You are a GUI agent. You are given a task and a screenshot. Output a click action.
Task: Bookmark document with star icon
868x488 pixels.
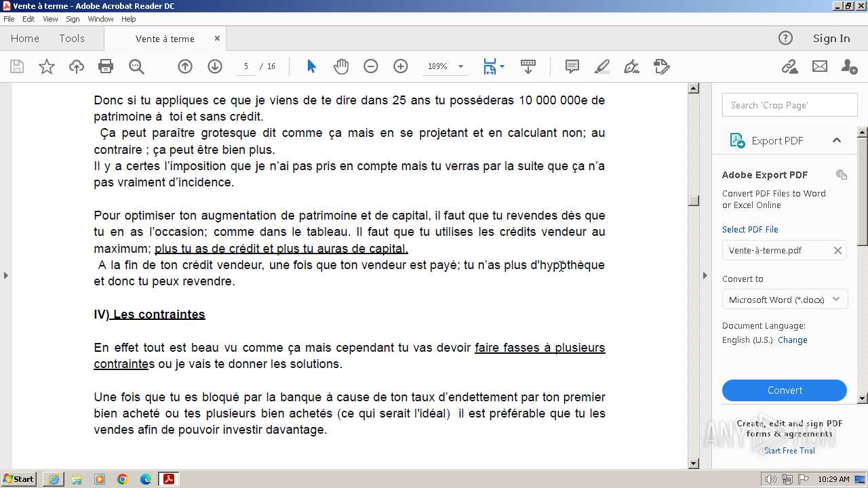(x=47, y=66)
